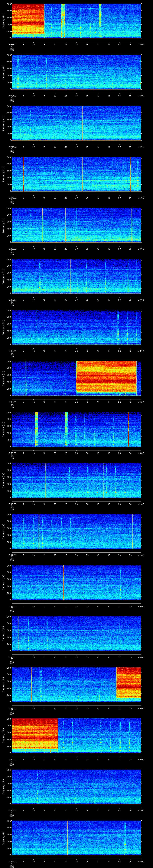
Task: Open the spectrogram panel starting at 6:33:00
Action: tap(76, 123)
